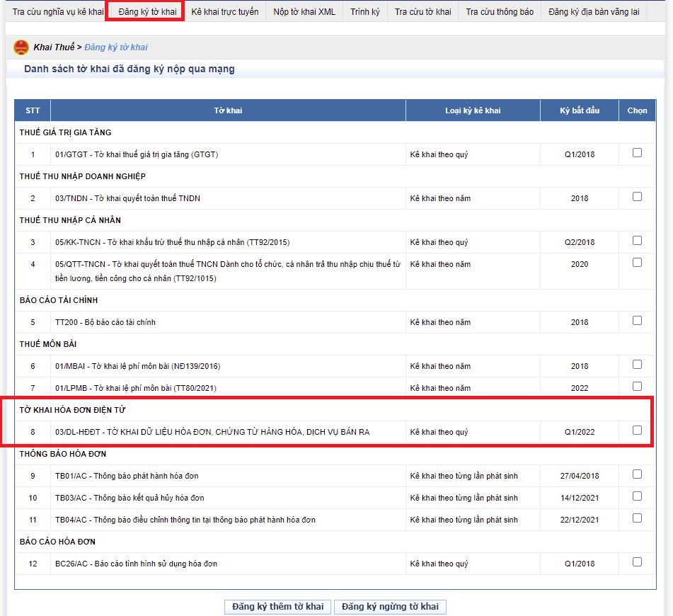The height and width of the screenshot is (616, 673).
Task: Click the Khai Thuế breadcrumb link
Action: (53, 47)
